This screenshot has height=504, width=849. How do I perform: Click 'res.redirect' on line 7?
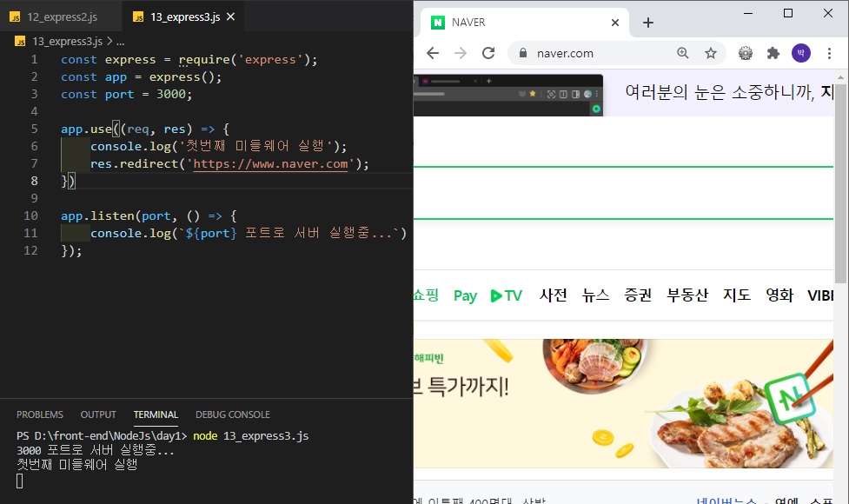pos(135,163)
